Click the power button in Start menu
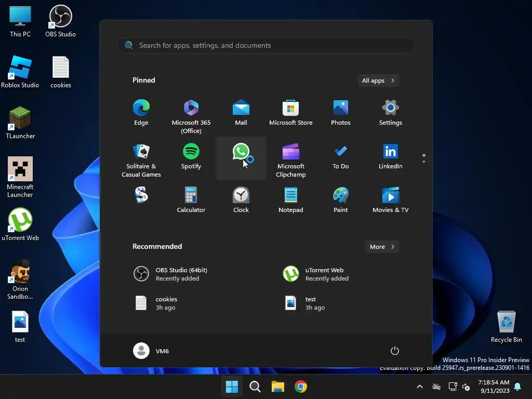532x399 pixels. [x=395, y=351]
